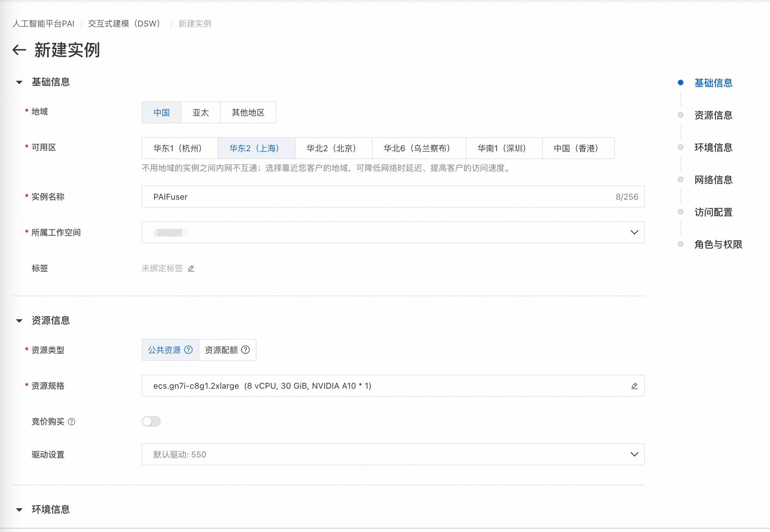Jump to 角色与权限 in the side navigation
The image size is (770, 532).
(x=718, y=244)
